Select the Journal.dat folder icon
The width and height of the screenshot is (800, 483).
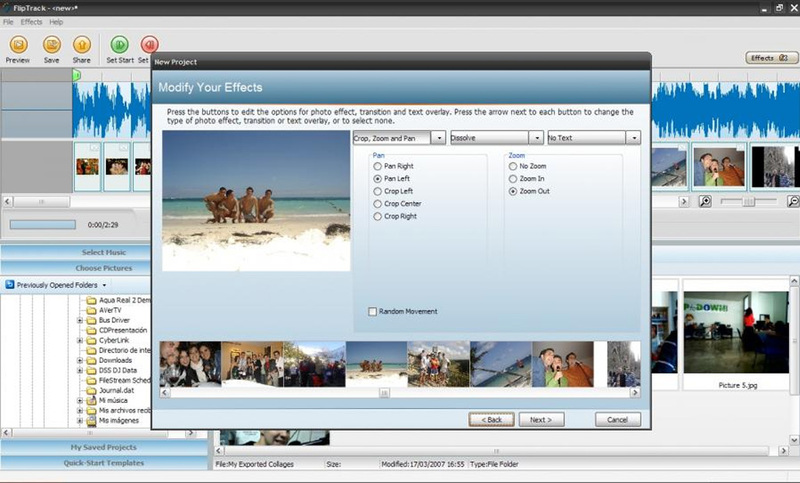[x=91, y=391]
